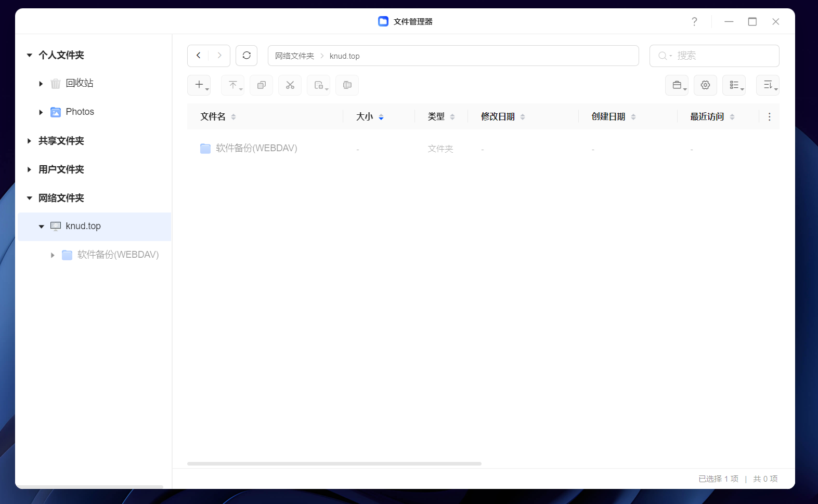Refresh the current folder listing

[x=246, y=56]
